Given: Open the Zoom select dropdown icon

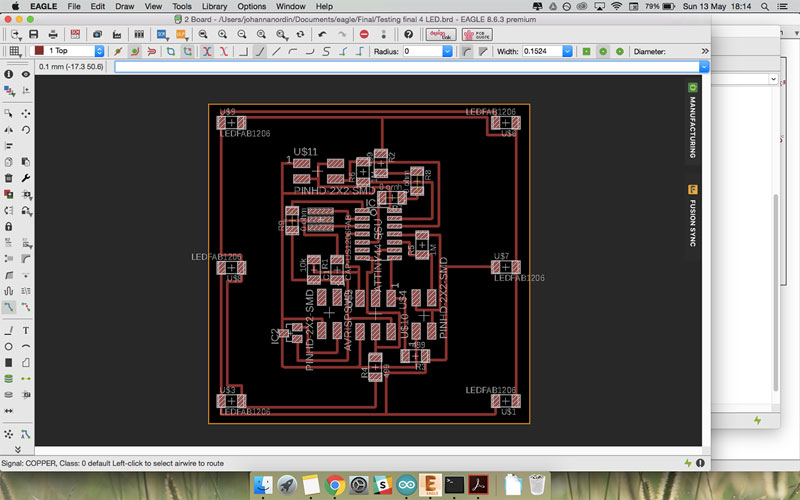Looking at the screenshot, I should click(x=282, y=35).
